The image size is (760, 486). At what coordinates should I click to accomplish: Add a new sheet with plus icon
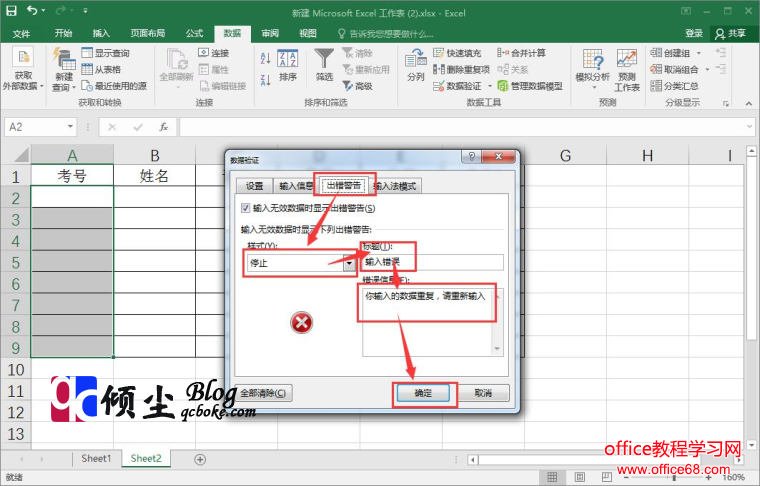click(x=200, y=459)
